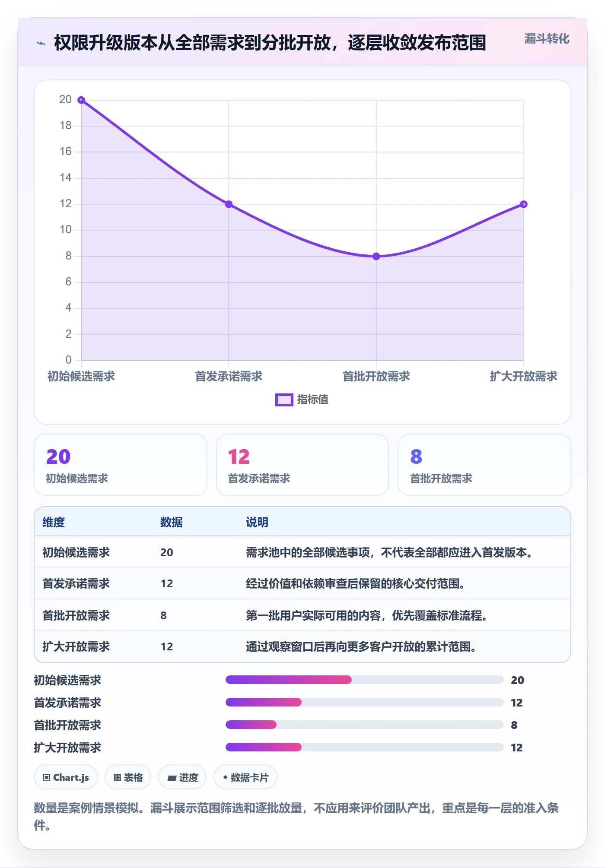Click the 漏斗转化 tag in header
This screenshot has width=605, height=868.
coord(547,39)
